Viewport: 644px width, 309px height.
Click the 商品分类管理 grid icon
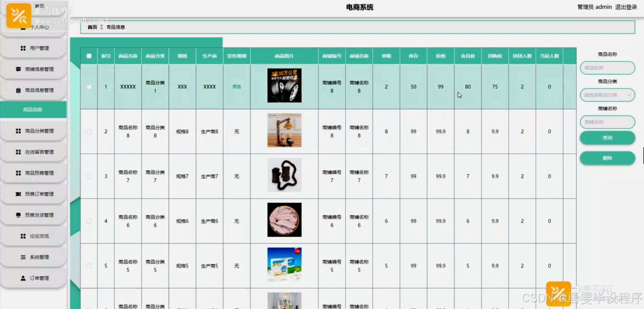pyautogui.click(x=18, y=131)
